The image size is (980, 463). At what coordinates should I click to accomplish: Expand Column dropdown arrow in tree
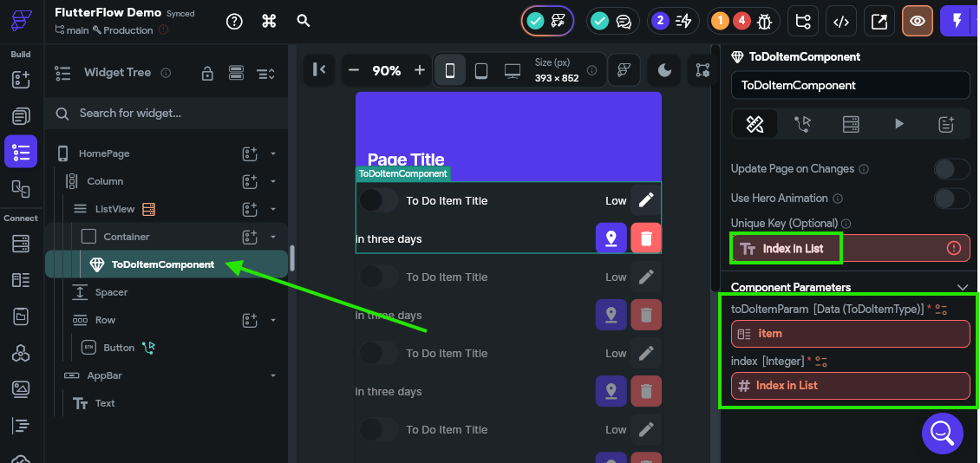click(x=273, y=181)
